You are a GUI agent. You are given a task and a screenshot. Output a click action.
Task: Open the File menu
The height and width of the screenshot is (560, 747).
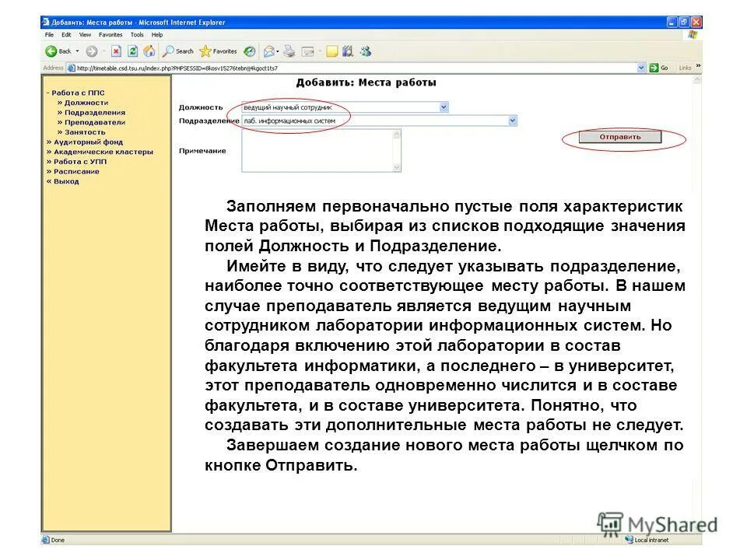(49, 35)
